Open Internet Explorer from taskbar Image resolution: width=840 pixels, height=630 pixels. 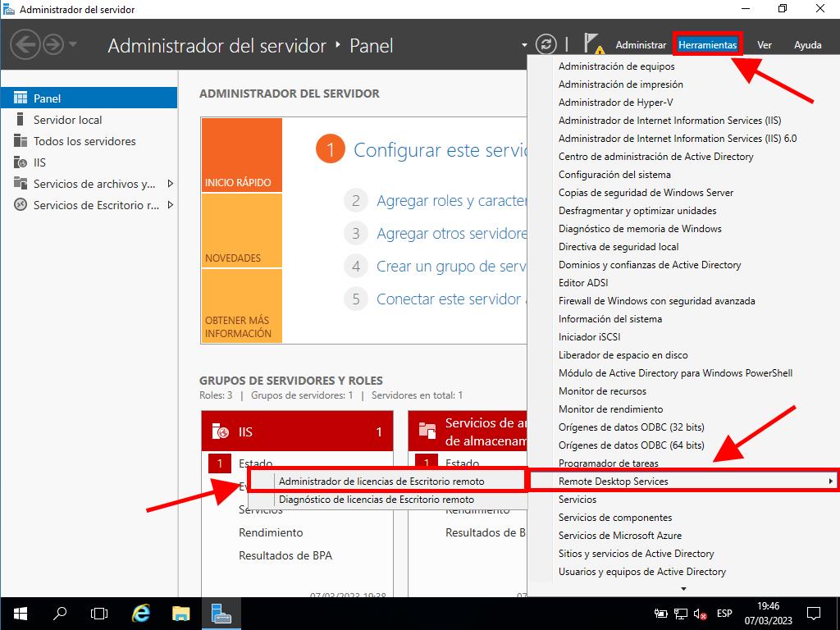(141, 613)
